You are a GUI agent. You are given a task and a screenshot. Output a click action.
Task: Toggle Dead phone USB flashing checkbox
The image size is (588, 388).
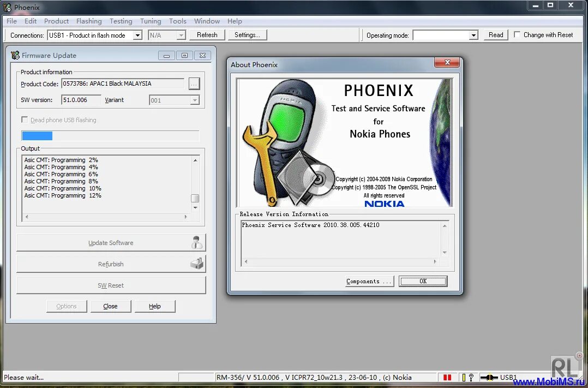pyautogui.click(x=25, y=120)
